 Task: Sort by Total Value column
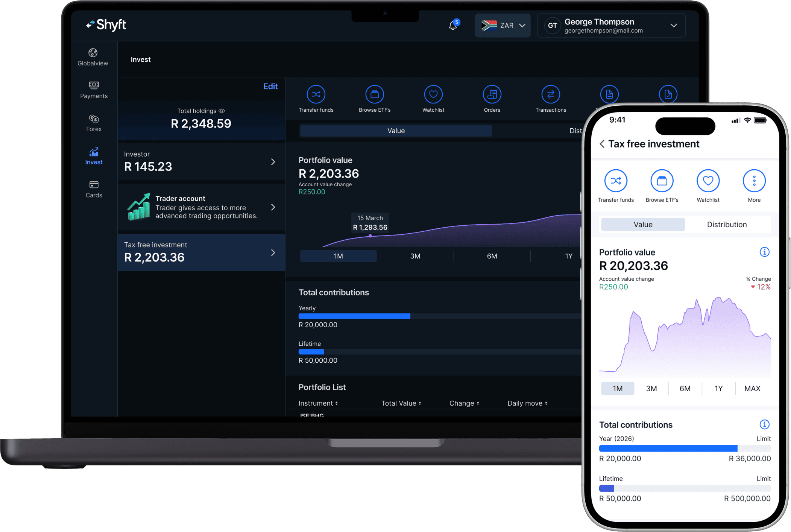pos(401,403)
